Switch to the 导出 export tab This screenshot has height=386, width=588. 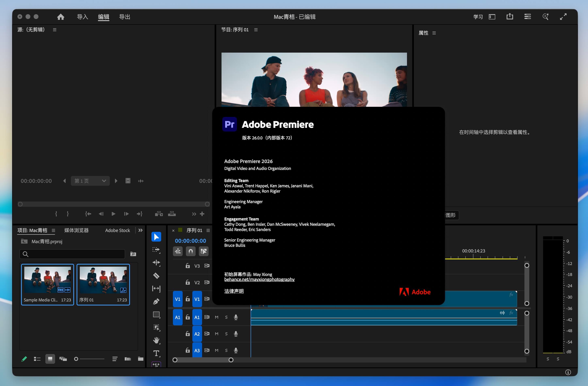[x=125, y=17]
